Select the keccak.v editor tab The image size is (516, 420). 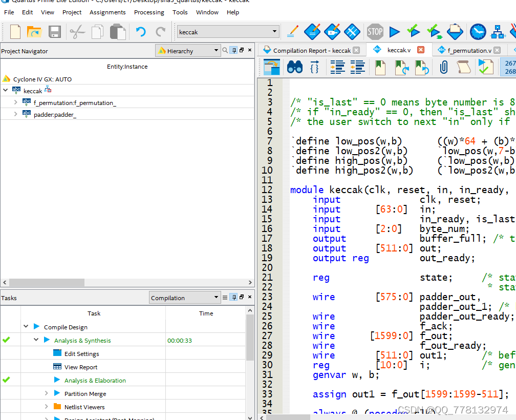(x=399, y=50)
